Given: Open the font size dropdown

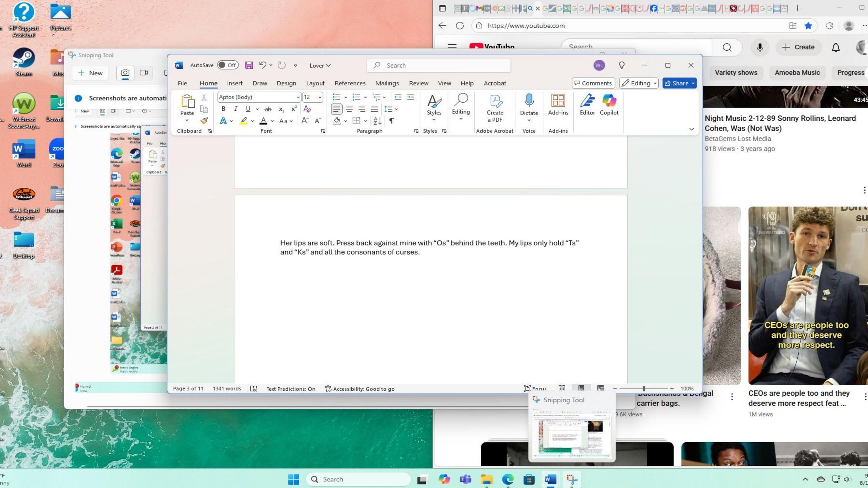Looking at the screenshot, I should pos(320,98).
